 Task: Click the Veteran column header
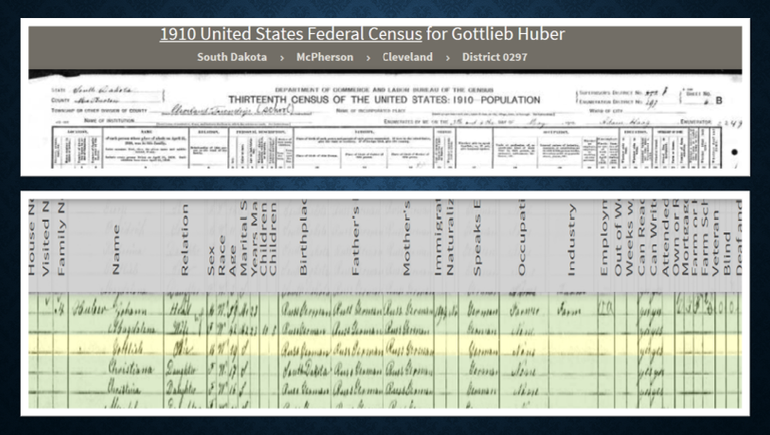pos(715,243)
